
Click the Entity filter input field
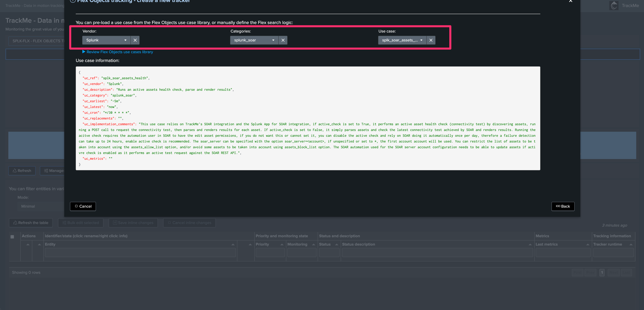tap(140, 252)
